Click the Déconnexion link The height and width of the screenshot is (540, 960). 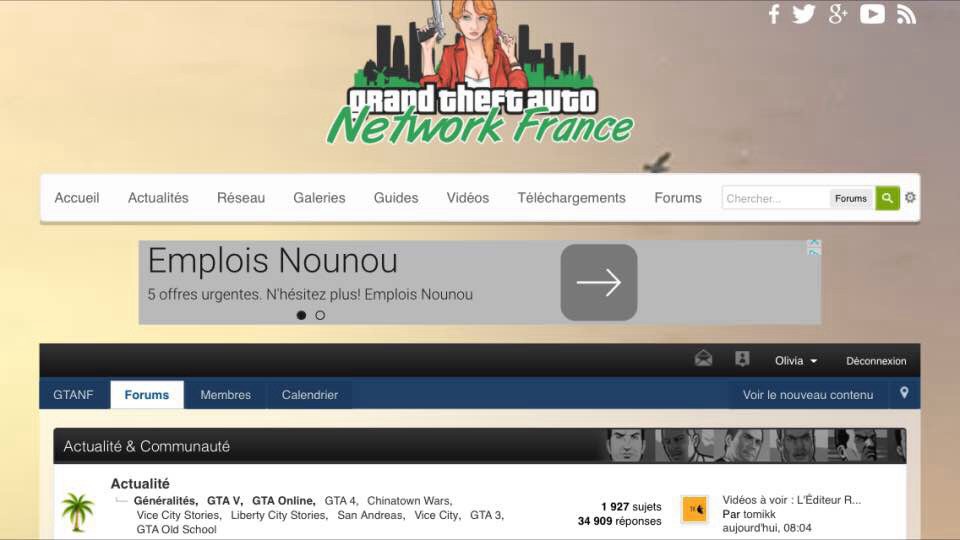(x=876, y=361)
